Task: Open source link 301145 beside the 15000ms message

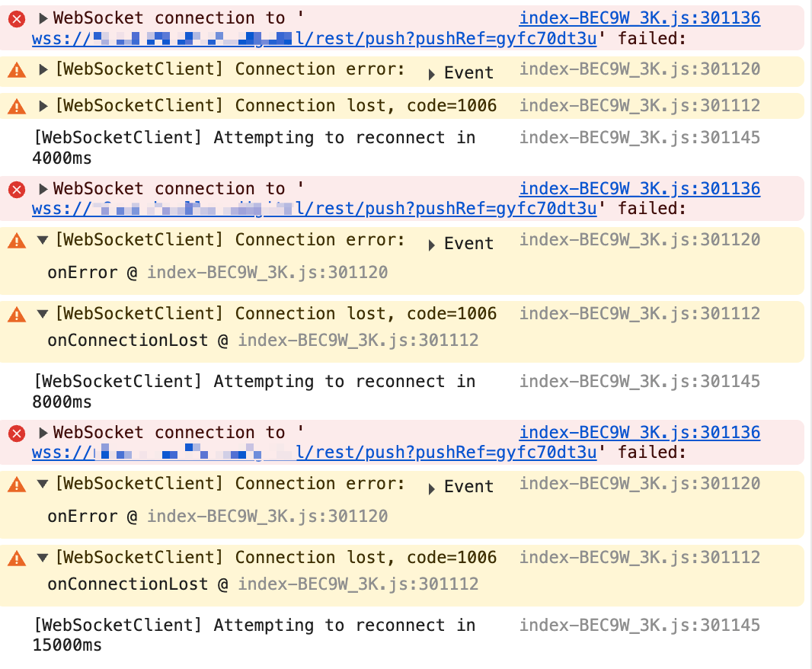Action: tap(640, 626)
